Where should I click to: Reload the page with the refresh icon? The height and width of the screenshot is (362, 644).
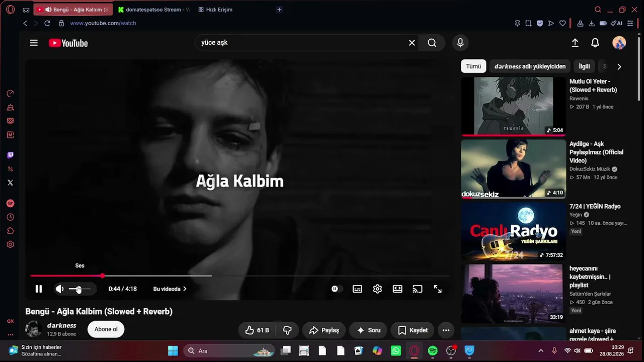pyautogui.click(x=47, y=23)
